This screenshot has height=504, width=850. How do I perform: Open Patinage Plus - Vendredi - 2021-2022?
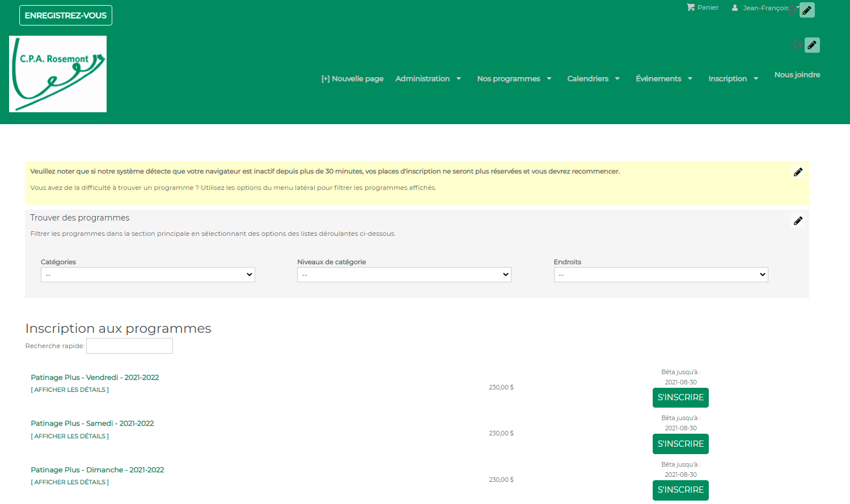[95, 378]
